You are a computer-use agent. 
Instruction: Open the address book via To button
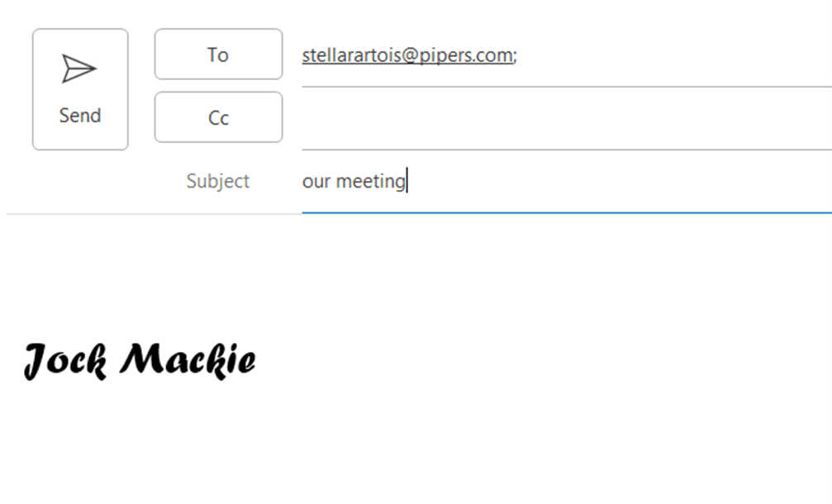click(219, 54)
